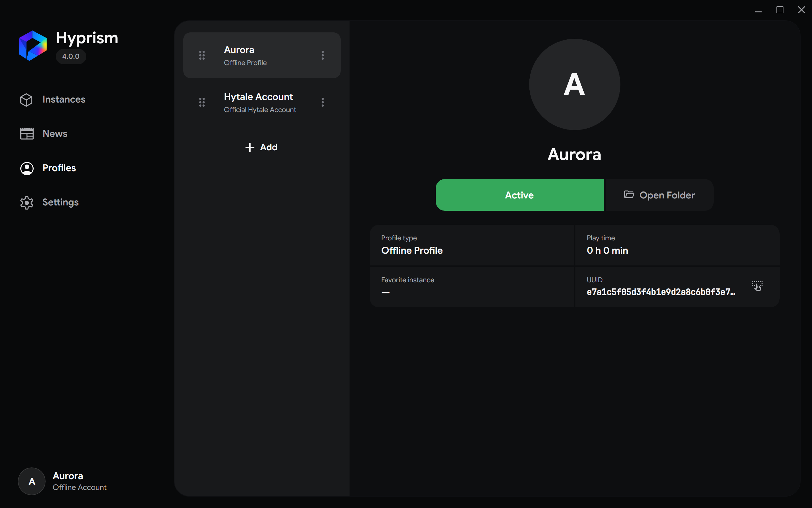The height and width of the screenshot is (508, 812).
Task: Click the Favorite instance dash value
Action: (x=385, y=293)
